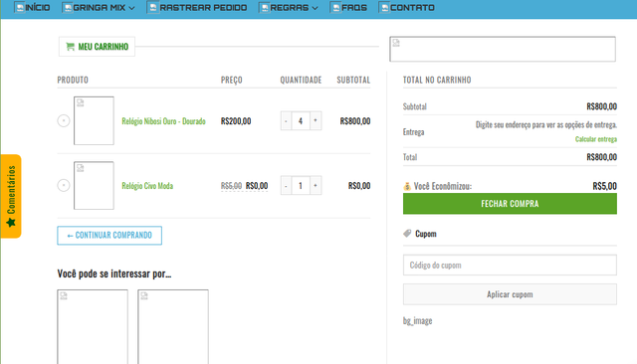Image resolution: width=637 pixels, height=364 pixels.
Task: Click the RASTREAR PEDIDO menu icon
Action: [x=152, y=8]
